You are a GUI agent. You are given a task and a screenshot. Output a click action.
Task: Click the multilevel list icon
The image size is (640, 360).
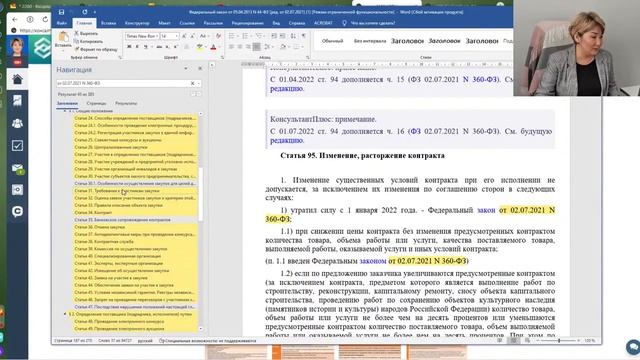coord(259,36)
